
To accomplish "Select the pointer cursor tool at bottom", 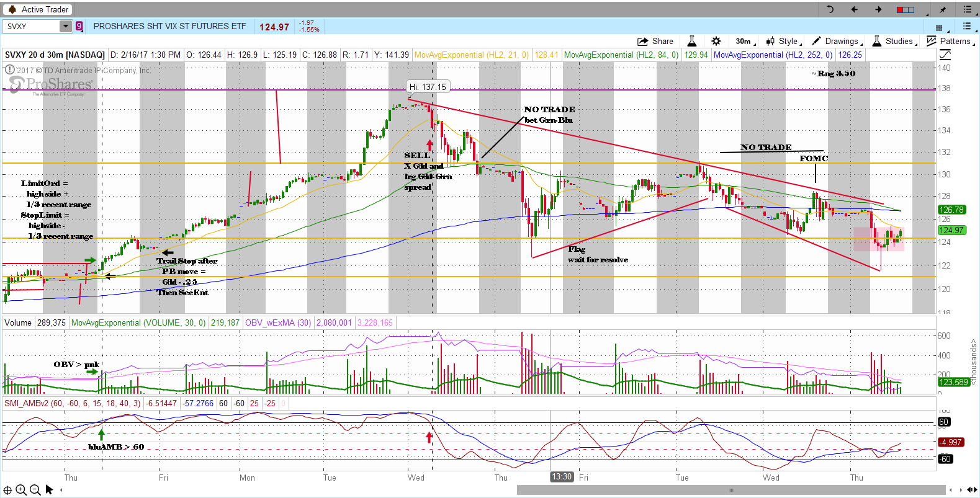I will tap(49, 490).
